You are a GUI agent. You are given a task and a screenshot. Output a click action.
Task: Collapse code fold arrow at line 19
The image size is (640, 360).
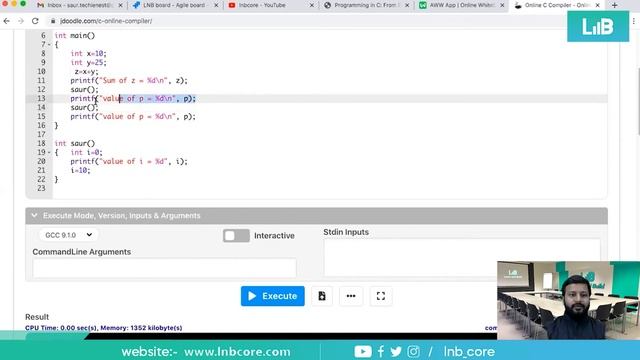[49, 152]
